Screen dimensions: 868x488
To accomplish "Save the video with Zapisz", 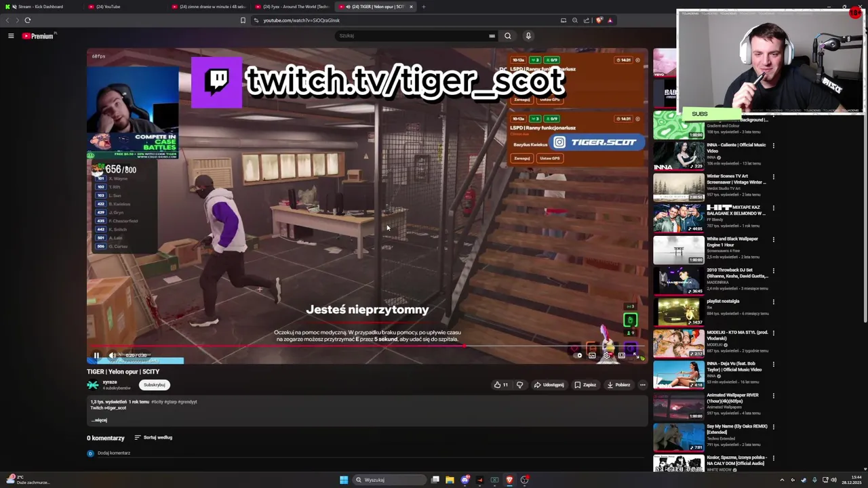I will click(585, 385).
